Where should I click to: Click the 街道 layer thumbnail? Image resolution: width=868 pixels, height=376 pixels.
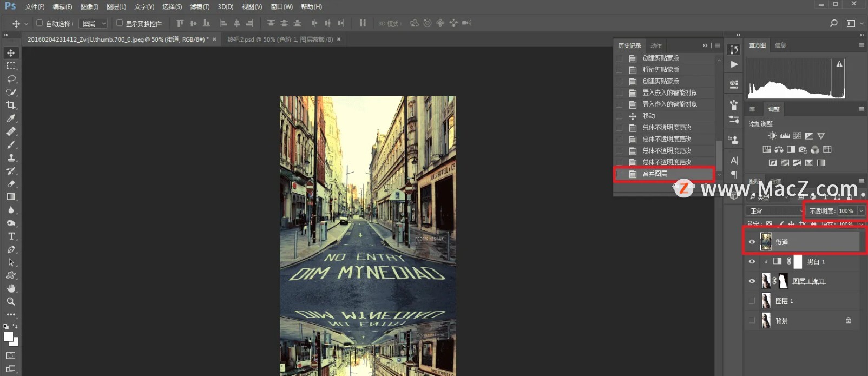click(x=766, y=242)
